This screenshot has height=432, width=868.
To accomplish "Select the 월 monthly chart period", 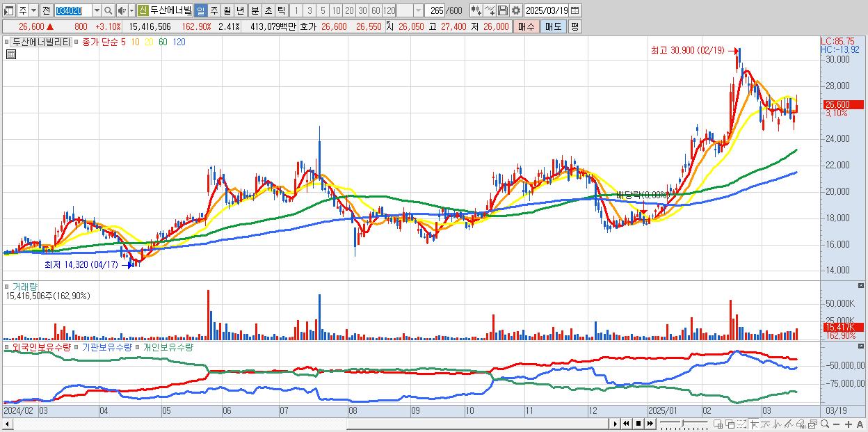I will [227, 10].
